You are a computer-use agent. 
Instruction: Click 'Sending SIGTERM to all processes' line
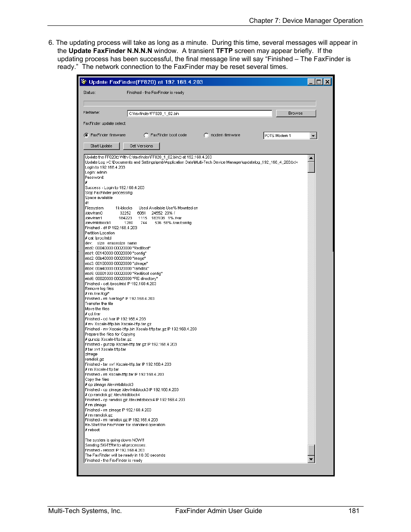tap(115, 445)
